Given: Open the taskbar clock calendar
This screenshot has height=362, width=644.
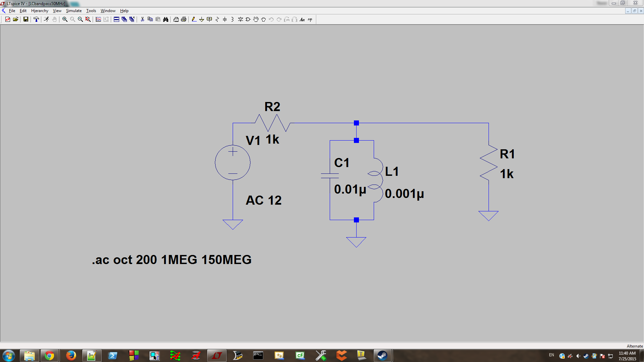Looking at the screenshot, I should coord(627,355).
